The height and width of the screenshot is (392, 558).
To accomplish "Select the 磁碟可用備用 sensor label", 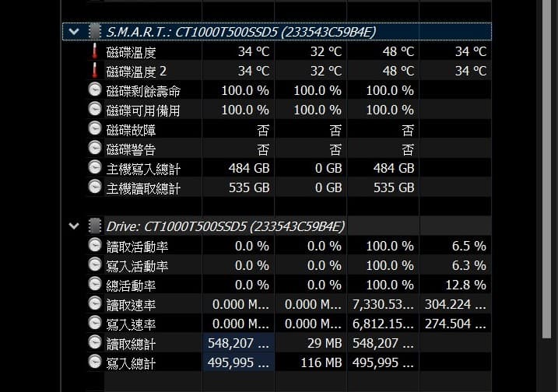I will 143,111.
